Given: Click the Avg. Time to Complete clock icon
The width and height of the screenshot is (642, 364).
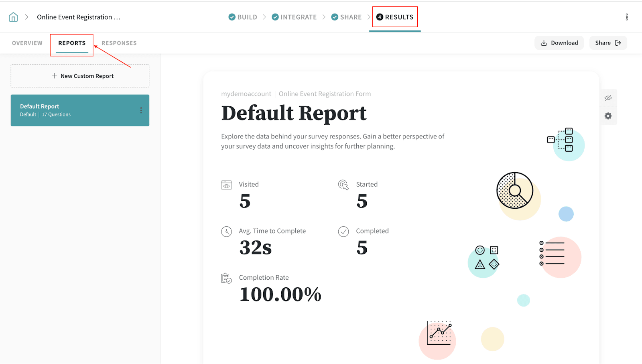Looking at the screenshot, I should point(226,232).
